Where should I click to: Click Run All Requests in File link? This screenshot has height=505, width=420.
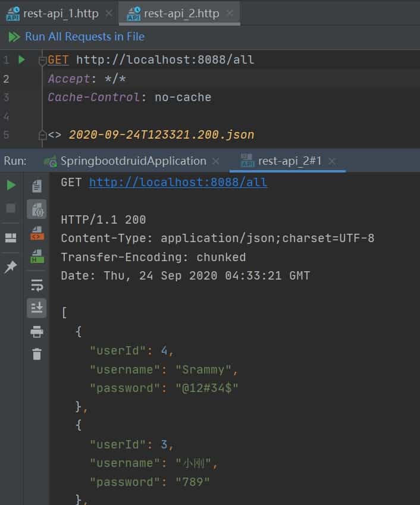84,37
